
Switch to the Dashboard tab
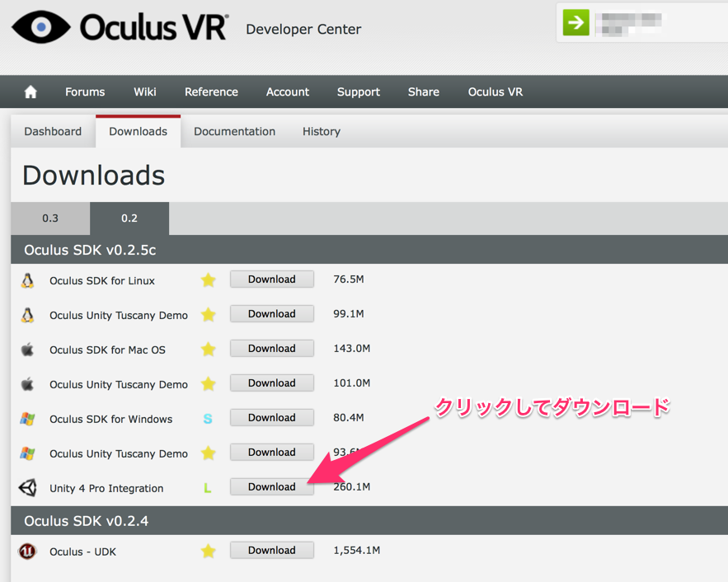[53, 131]
